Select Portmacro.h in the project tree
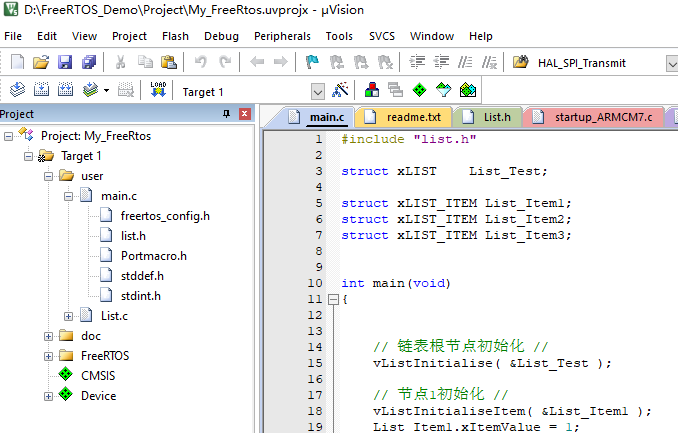The image size is (678, 433). (154, 256)
